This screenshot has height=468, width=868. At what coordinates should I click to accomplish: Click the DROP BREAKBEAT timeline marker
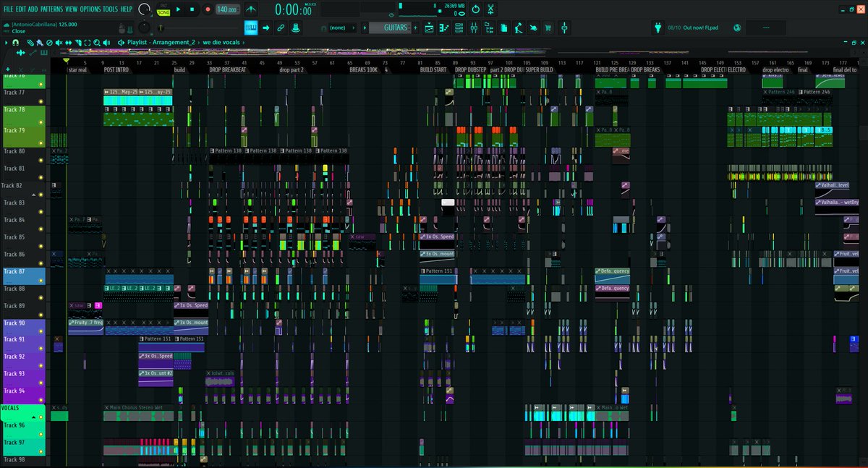pos(227,70)
